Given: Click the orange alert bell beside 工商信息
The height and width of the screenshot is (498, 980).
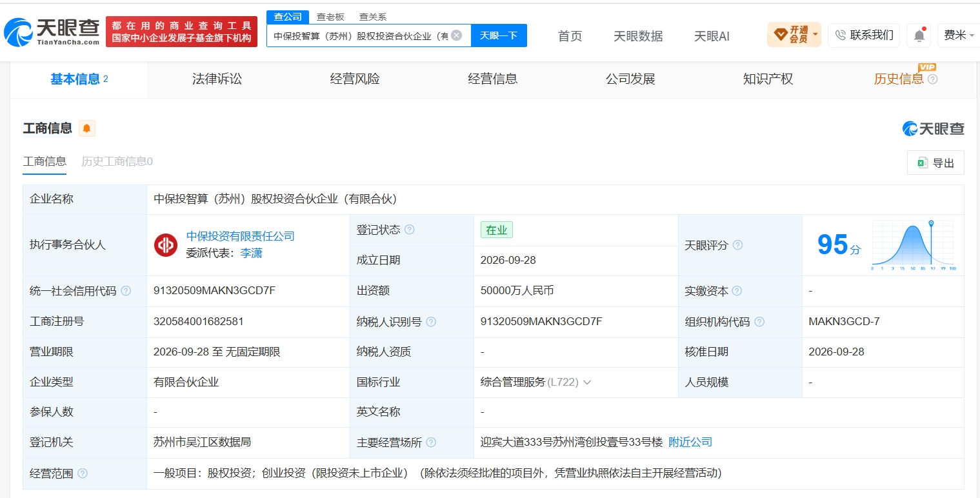Looking at the screenshot, I should pos(87,128).
